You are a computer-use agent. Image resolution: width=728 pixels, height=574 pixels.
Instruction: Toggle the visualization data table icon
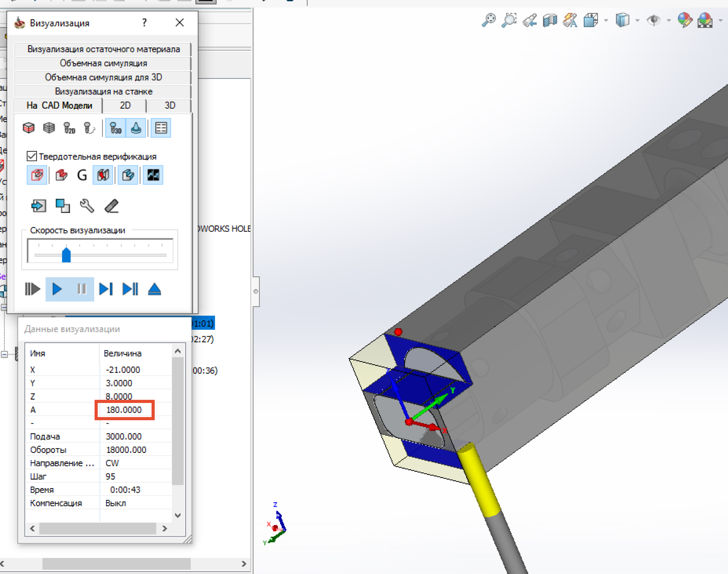click(x=161, y=128)
